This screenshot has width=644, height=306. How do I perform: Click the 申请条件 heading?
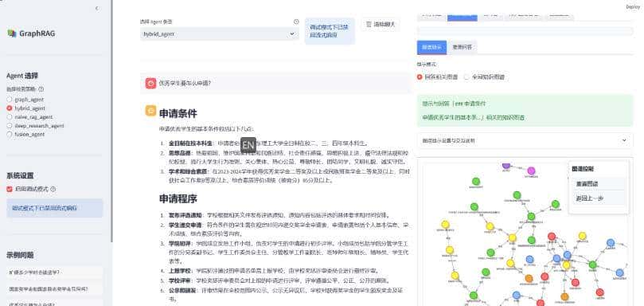click(178, 113)
